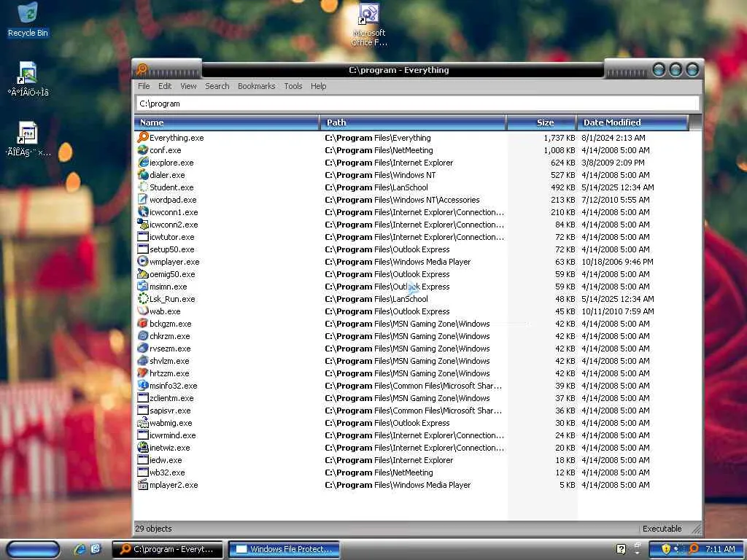Sort by Date Modified column
This screenshot has width=747, height=560.
pyautogui.click(x=632, y=122)
